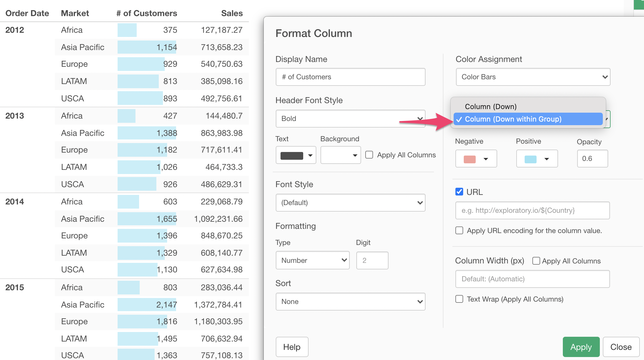Choose Column (Down within Group) option
Screen dimensions: 644x360
(513, 119)
